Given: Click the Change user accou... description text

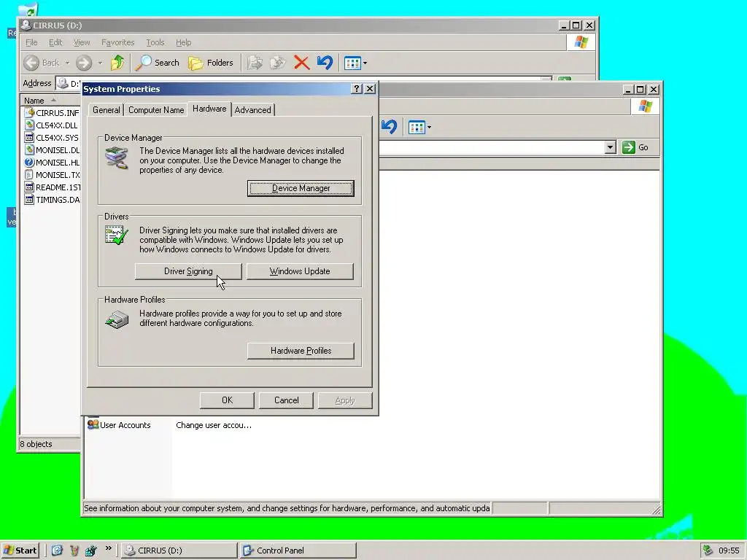Looking at the screenshot, I should pyautogui.click(x=214, y=425).
